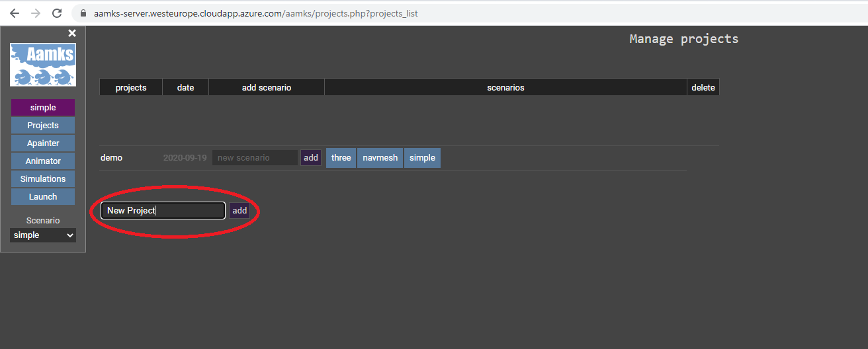This screenshot has width=868, height=349.
Task: Click the browser forward arrow
Action: [x=36, y=13]
